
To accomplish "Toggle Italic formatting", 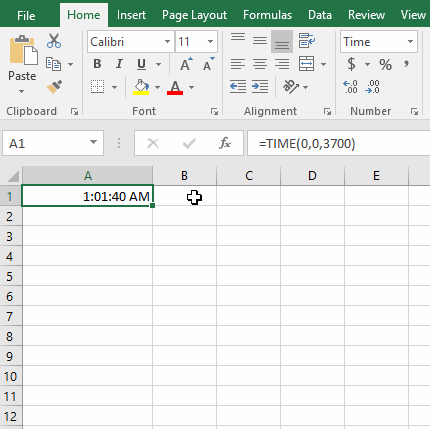I will pyautogui.click(x=119, y=64).
